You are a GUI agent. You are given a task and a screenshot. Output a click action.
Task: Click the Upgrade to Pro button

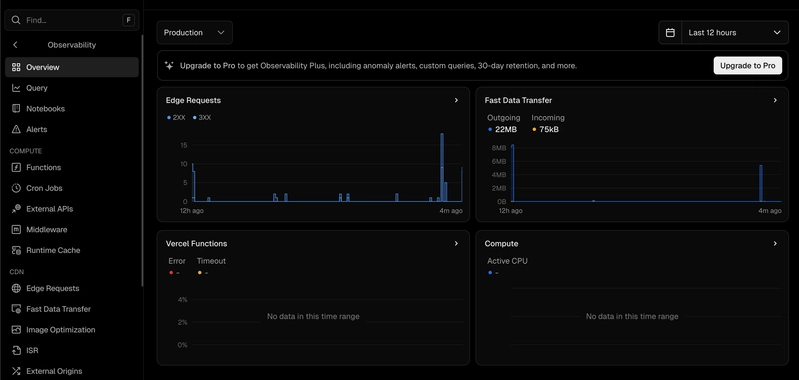click(748, 66)
